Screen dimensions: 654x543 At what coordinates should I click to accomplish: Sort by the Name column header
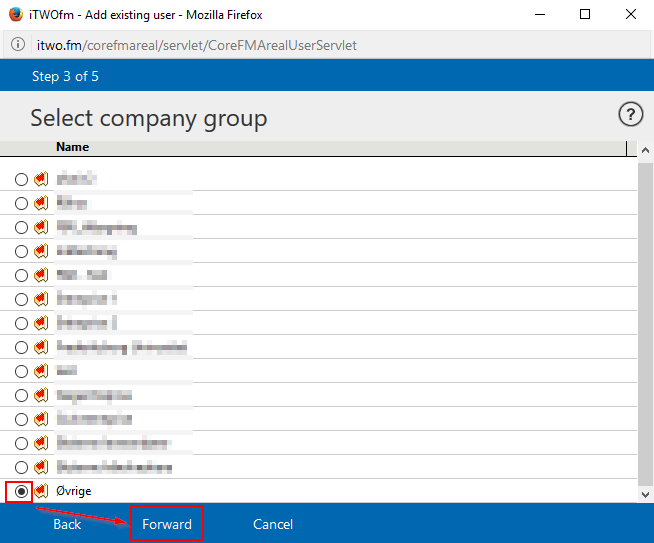coord(72,147)
